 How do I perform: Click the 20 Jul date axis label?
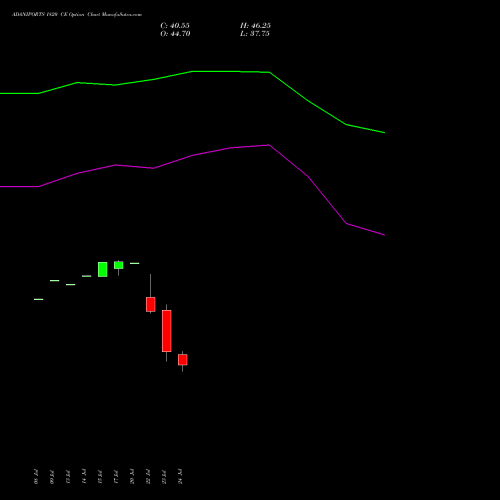pos(132,477)
